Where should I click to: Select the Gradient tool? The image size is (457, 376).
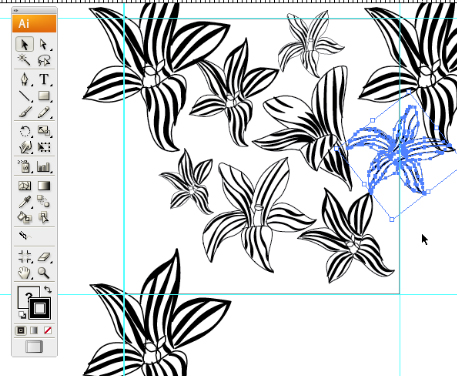tap(44, 185)
